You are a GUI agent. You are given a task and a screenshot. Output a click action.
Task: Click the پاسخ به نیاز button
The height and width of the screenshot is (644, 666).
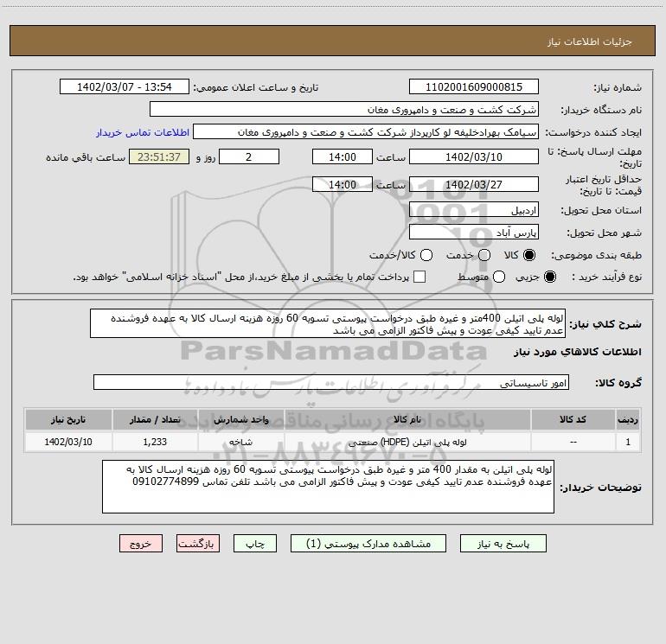tap(503, 544)
